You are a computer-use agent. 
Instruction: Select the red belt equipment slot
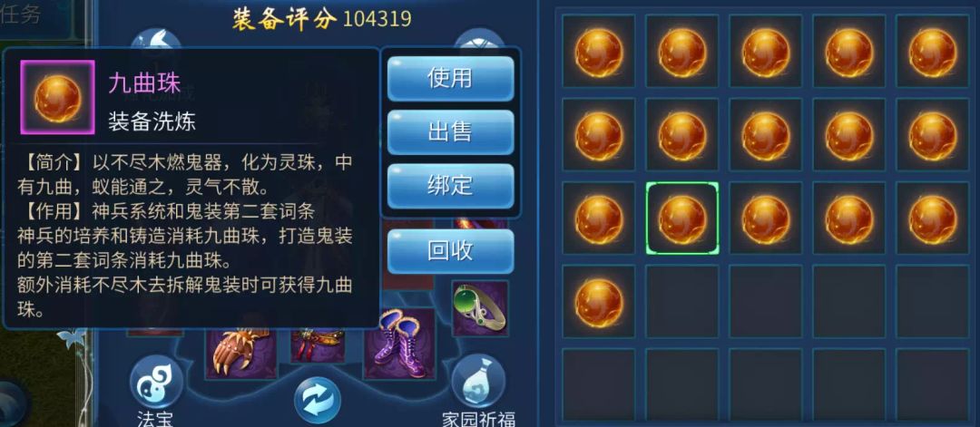tap(318, 345)
